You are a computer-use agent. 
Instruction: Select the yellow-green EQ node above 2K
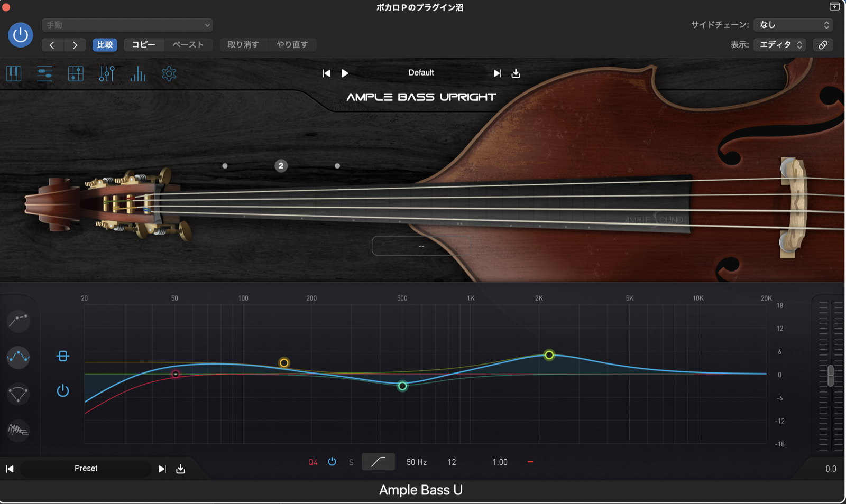tap(549, 355)
